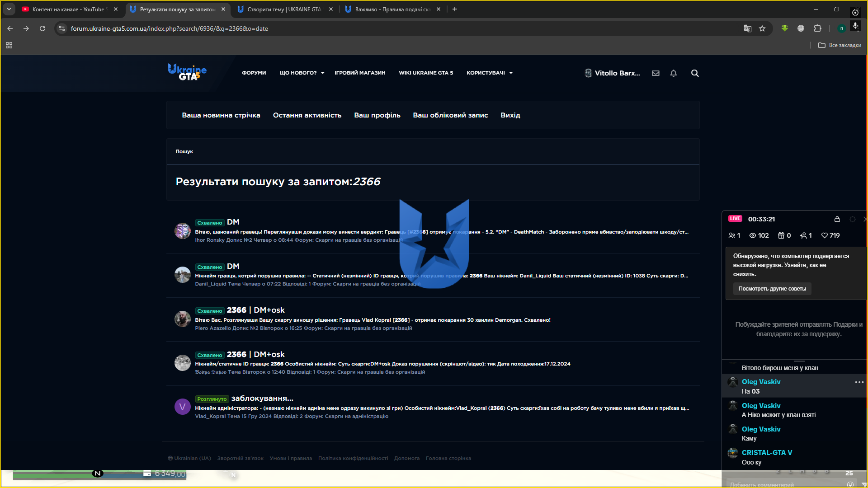
Task: Click the heart likes icon showing 719
Action: (825, 235)
